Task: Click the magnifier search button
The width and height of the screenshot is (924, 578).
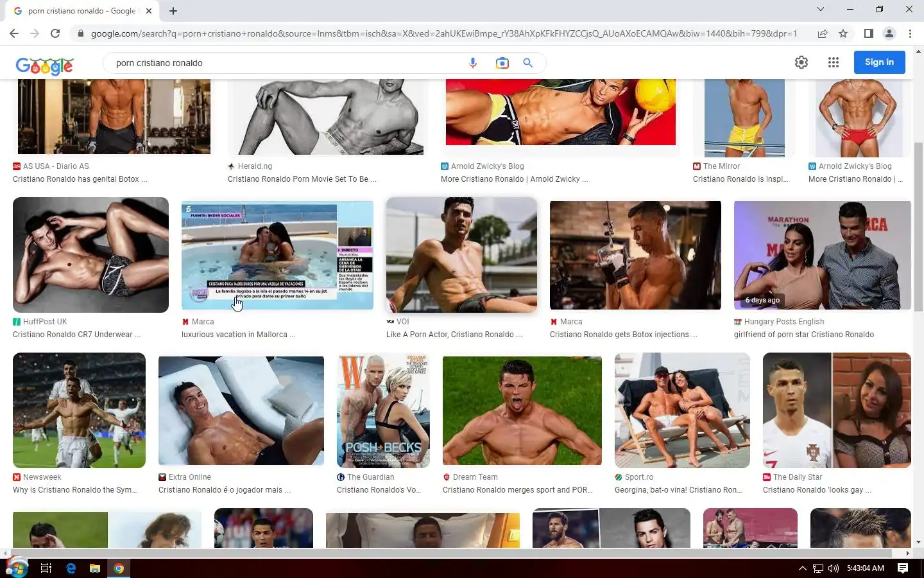Action: pyautogui.click(x=527, y=63)
